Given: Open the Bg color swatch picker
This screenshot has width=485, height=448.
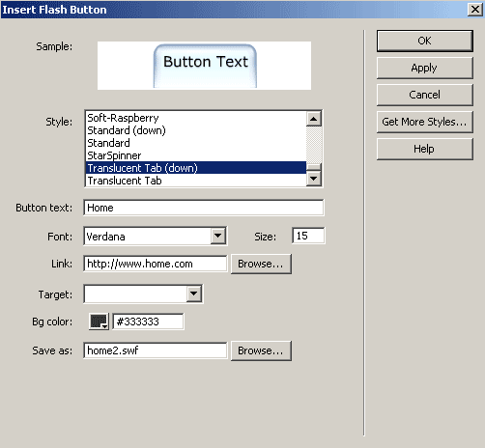Looking at the screenshot, I should pos(99,322).
